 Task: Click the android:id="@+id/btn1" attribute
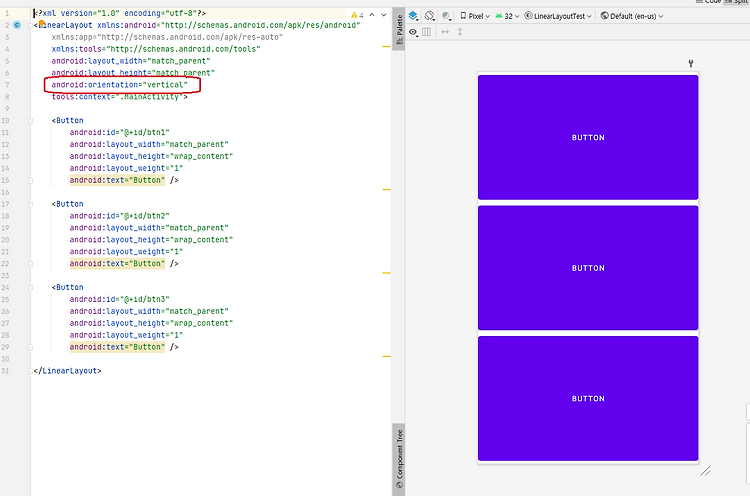(x=120, y=132)
